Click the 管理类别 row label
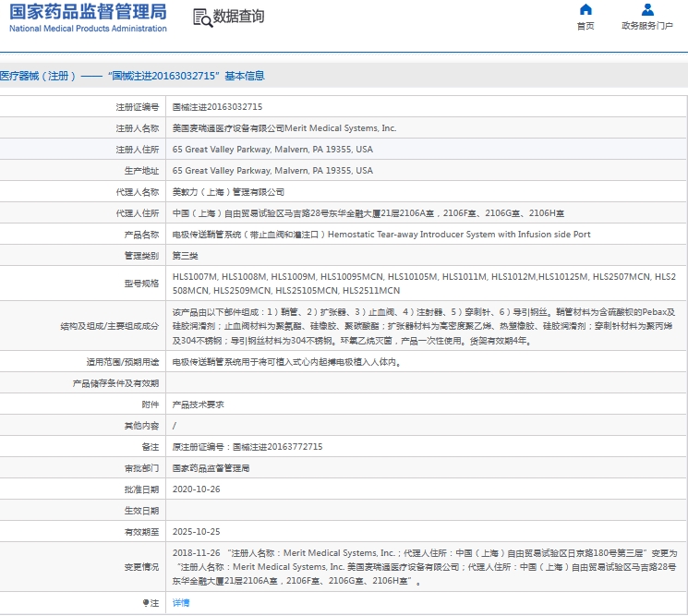This screenshot has width=688, height=616. (141, 256)
